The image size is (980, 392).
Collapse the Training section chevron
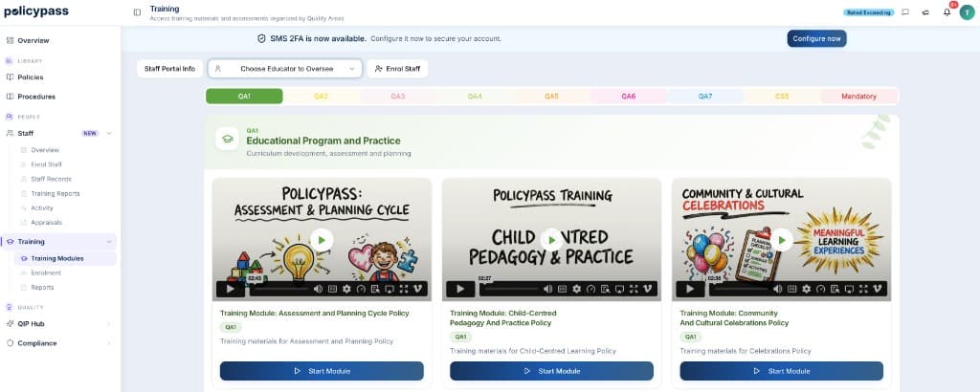(x=109, y=242)
